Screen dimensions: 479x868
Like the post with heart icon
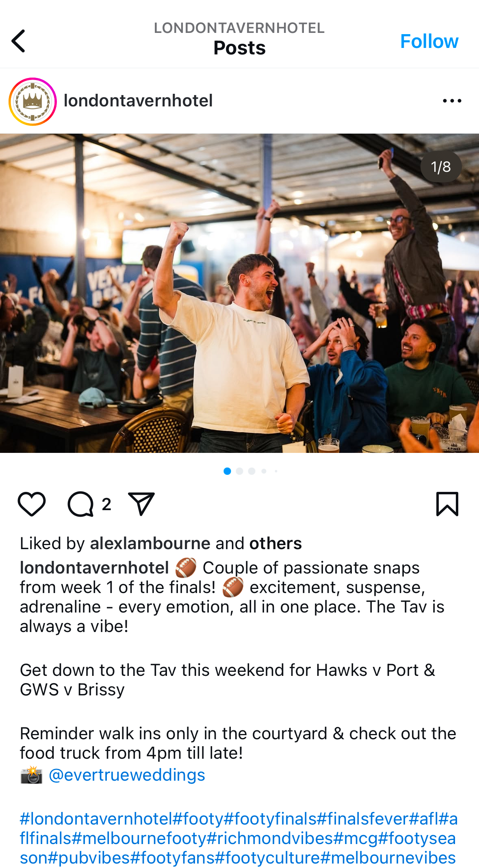(32, 504)
